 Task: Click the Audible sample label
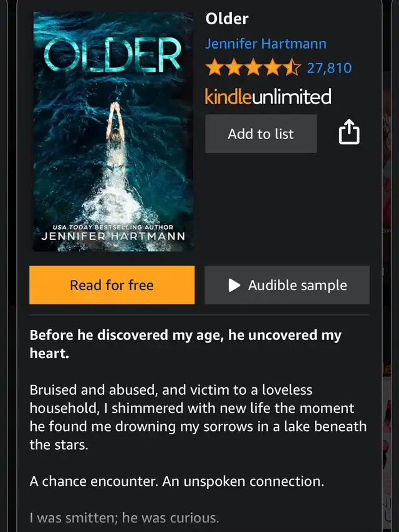(x=297, y=286)
